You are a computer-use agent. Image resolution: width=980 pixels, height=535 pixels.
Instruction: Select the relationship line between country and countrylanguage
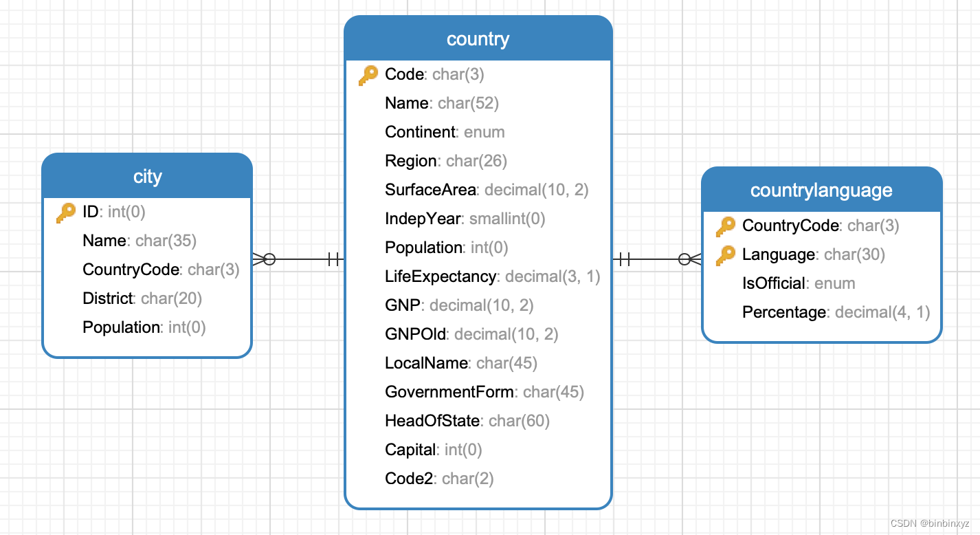pos(656,259)
